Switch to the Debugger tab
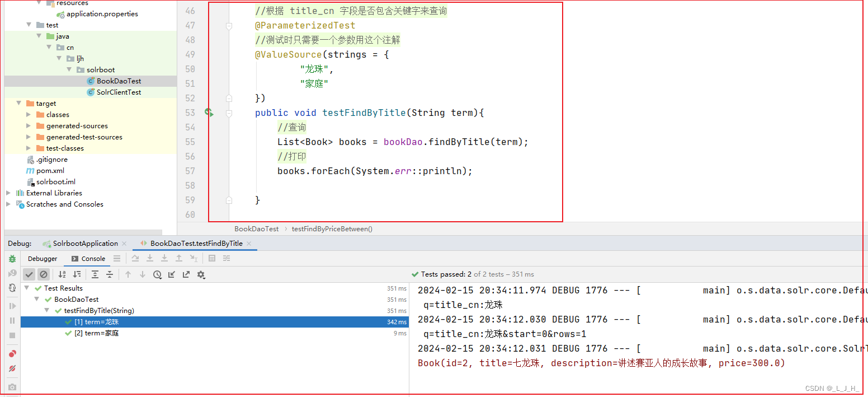The image size is (868, 397). (x=43, y=258)
